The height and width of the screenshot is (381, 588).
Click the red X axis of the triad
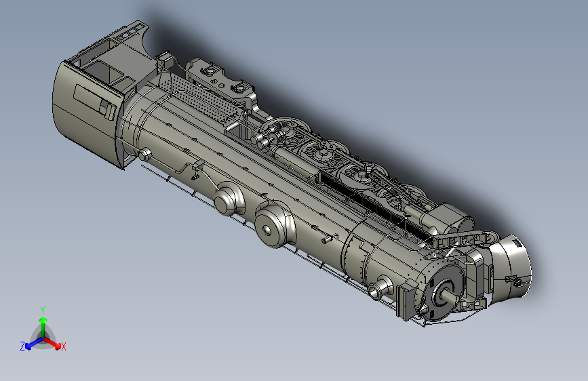[x=54, y=343]
